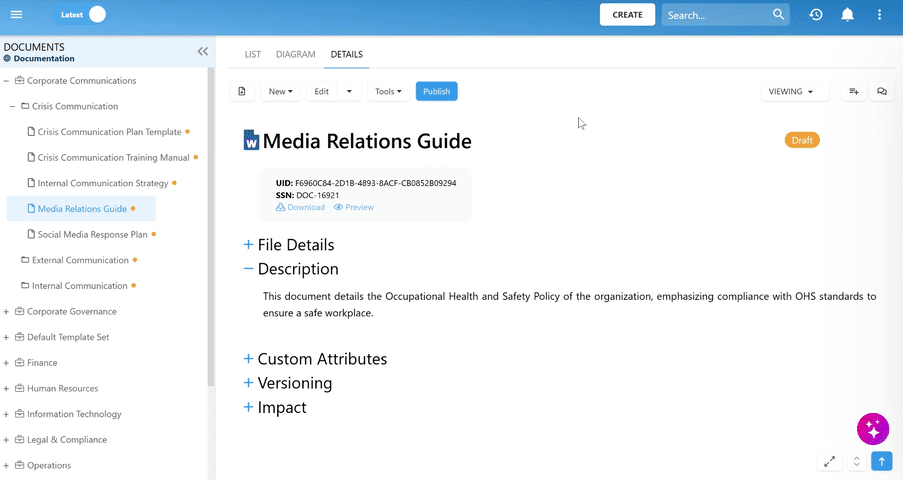This screenshot has height=480, width=903.
Task: Click the blue Publish button
Action: click(x=437, y=92)
